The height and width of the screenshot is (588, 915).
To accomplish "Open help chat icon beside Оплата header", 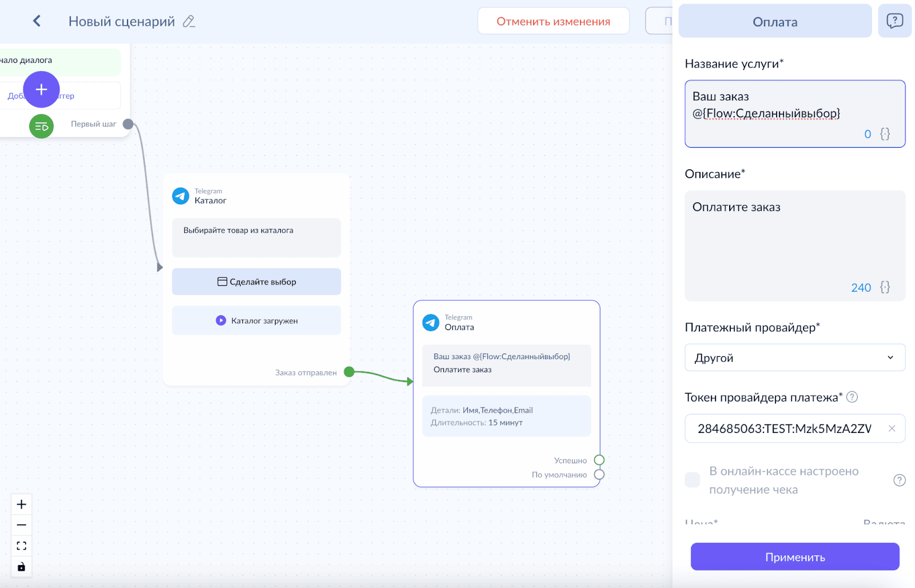I will click(894, 21).
